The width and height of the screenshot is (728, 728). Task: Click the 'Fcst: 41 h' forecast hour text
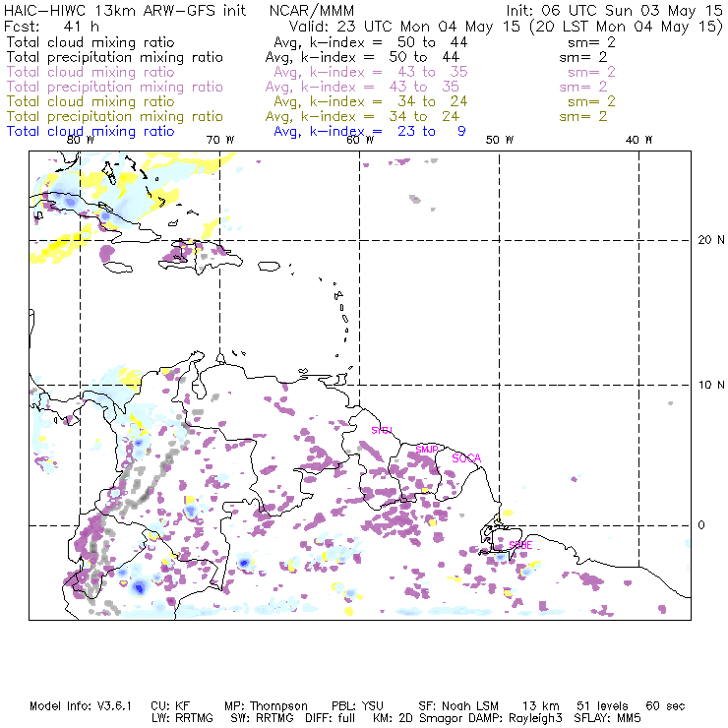coord(51,27)
